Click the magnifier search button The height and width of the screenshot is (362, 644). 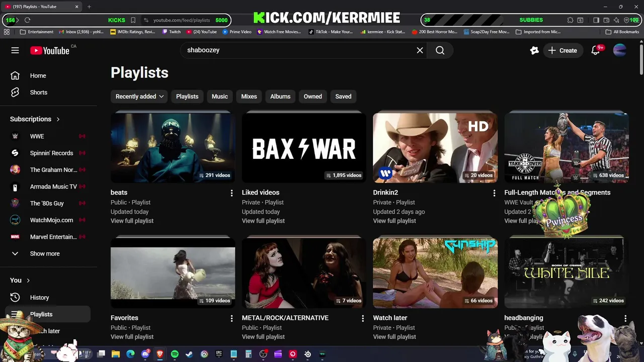pos(440,50)
